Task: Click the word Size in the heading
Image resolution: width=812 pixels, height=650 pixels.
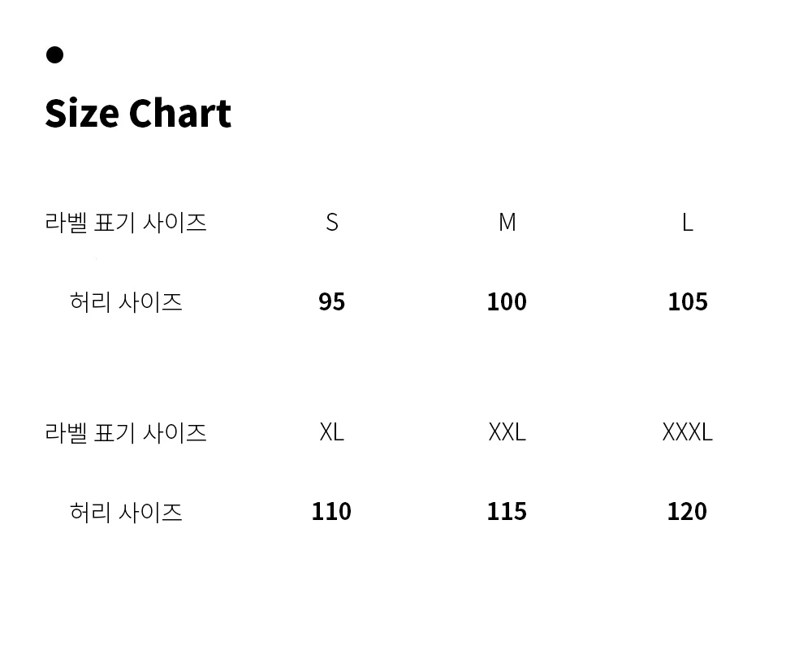Action: point(81,114)
